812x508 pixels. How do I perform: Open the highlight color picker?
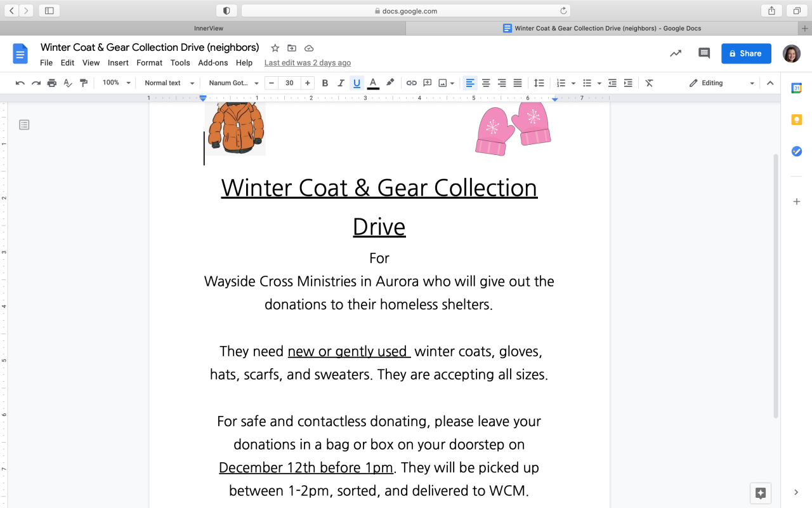point(390,83)
